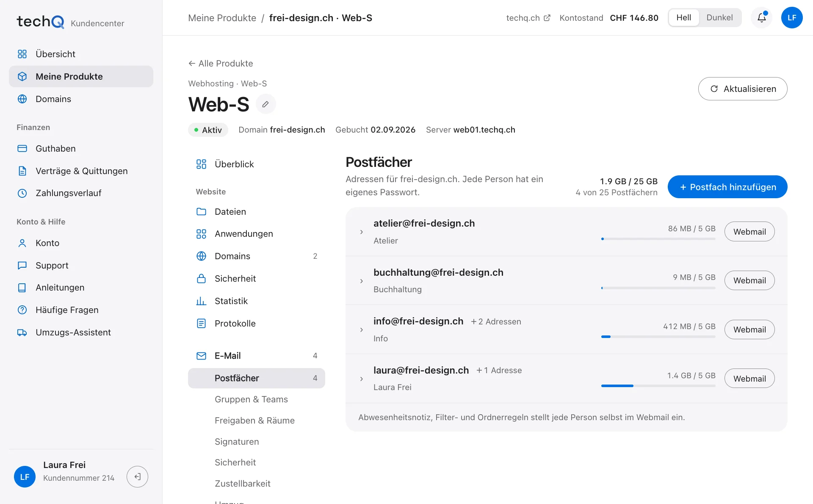
Task: Click the Umzugs-Assistent truck icon
Action: [x=22, y=332]
